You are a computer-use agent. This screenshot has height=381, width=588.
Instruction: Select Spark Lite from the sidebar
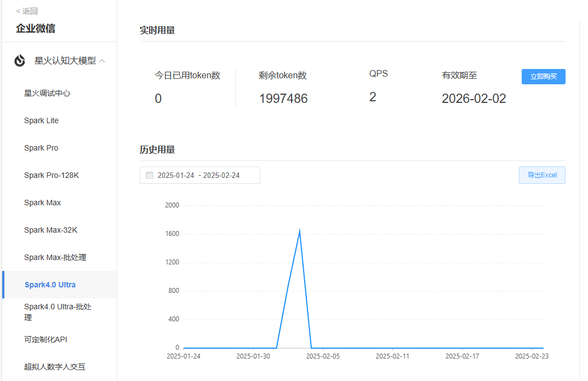click(41, 120)
